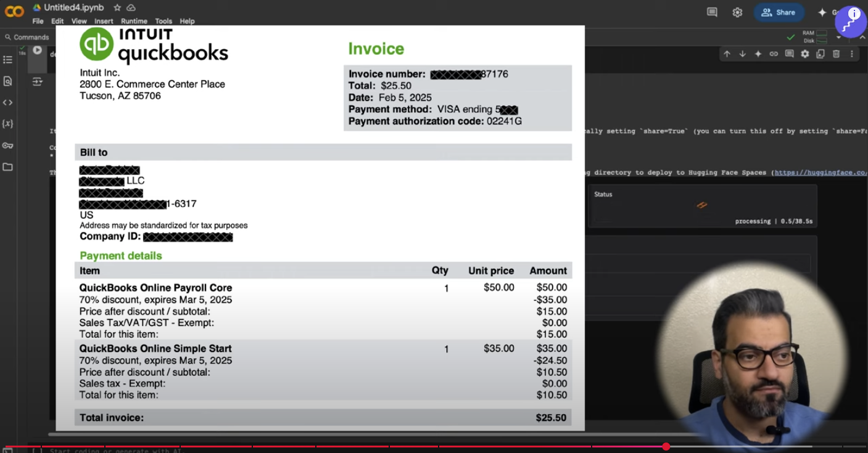Viewport: 868px width, 453px height.
Task: Open the Colab home logo
Action: click(x=14, y=11)
